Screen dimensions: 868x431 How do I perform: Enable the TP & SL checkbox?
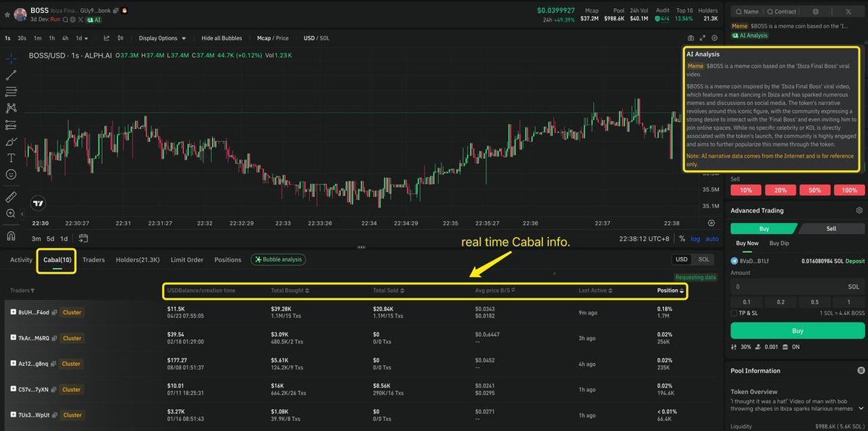pos(734,313)
